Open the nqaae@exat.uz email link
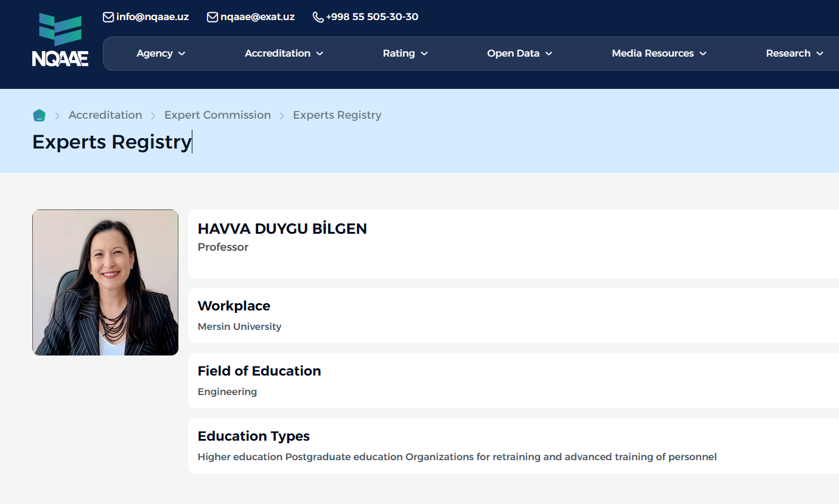839x504 pixels. (x=258, y=17)
